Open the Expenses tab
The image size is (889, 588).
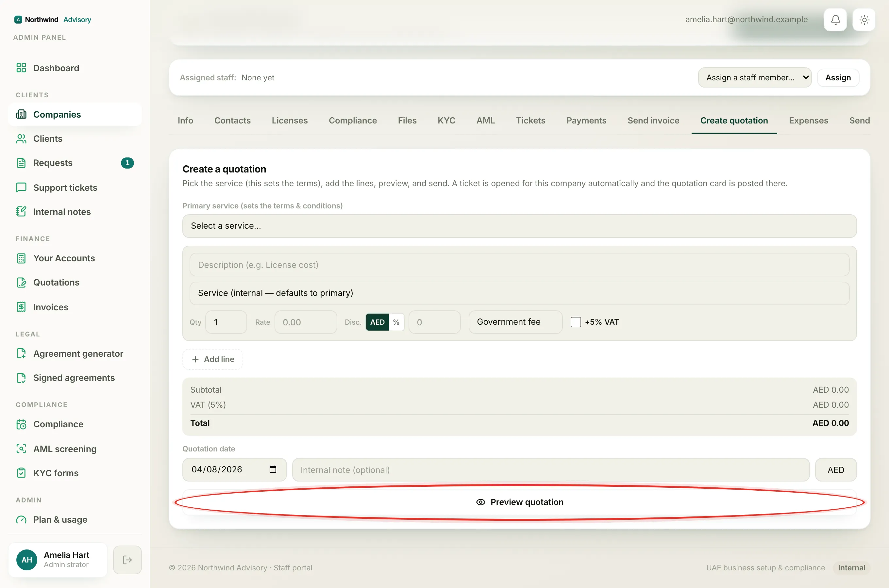pos(808,120)
